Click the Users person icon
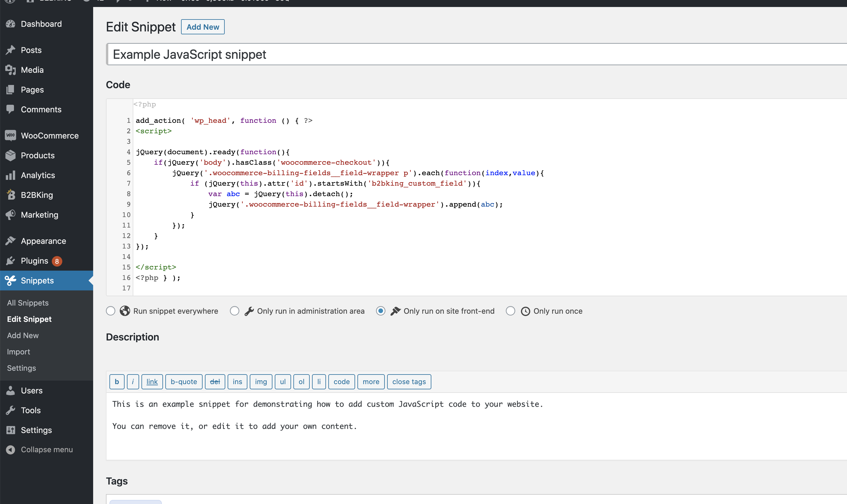The width and height of the screenshot is (847, 504). point(10,391)
